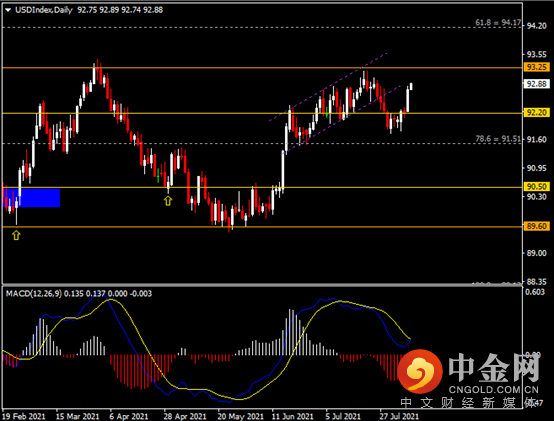
Task: Select the 92.20 yellow price label
Action: click(x=536, y=113)
